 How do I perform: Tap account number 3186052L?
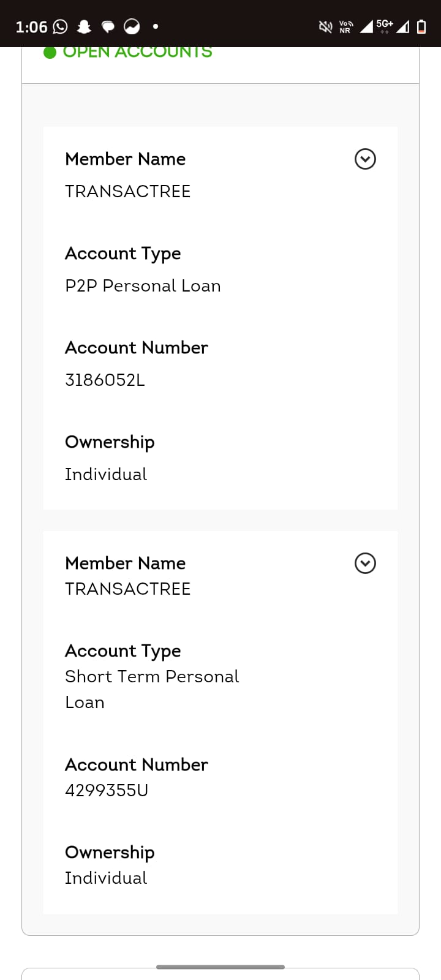point(105,380)
